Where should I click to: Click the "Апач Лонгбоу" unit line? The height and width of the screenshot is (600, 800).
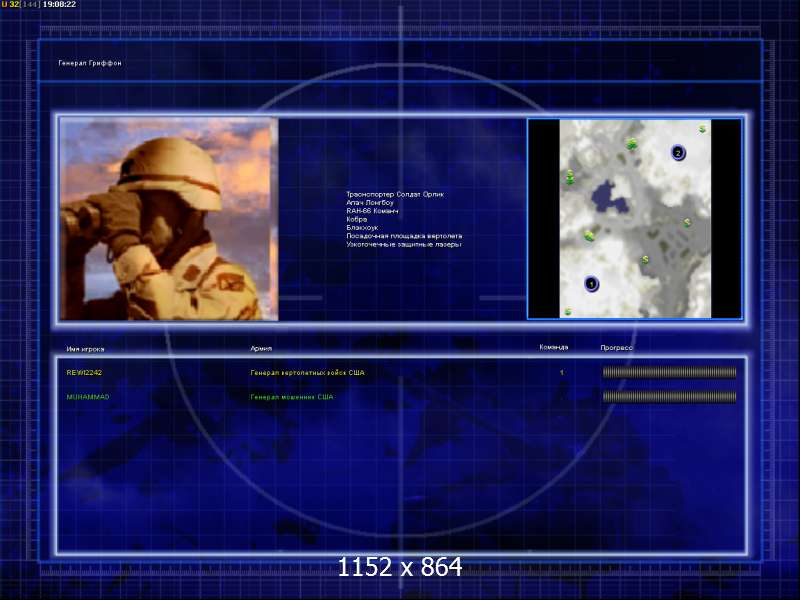[370, 203]
